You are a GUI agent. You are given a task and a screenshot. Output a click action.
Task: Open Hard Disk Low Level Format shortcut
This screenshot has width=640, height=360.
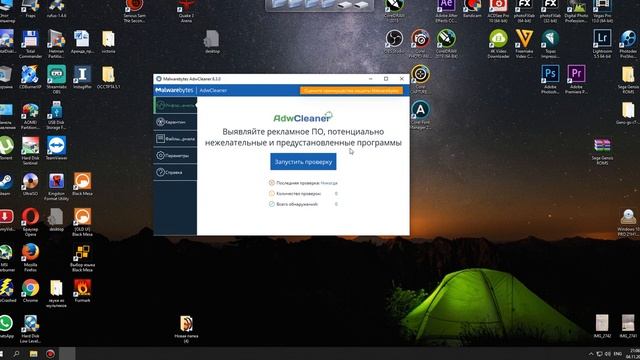pos(30,329)
